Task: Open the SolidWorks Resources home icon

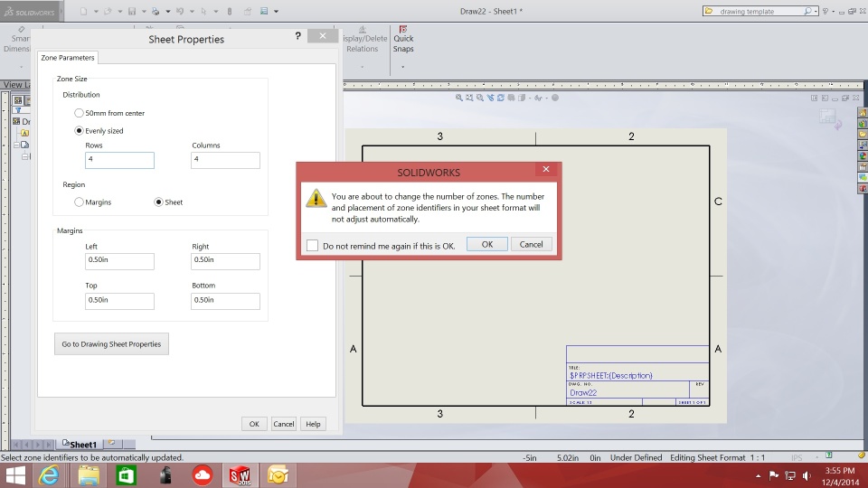Action: [x=863, y=112]
